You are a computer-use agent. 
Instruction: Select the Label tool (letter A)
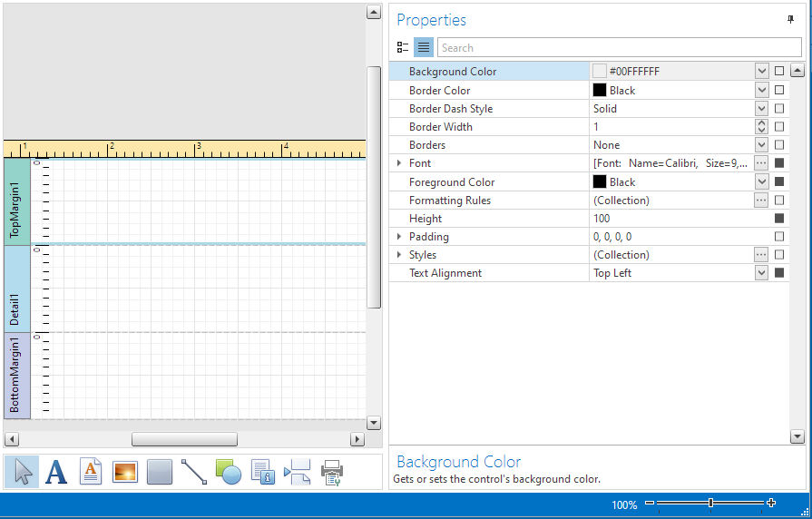coord(56,472)
